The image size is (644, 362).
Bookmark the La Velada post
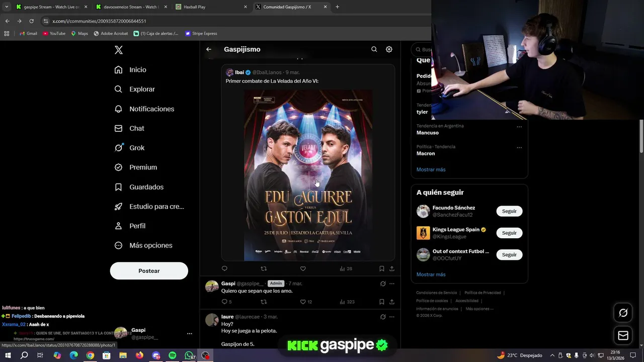pyautogui.click(x=381, y=268)
